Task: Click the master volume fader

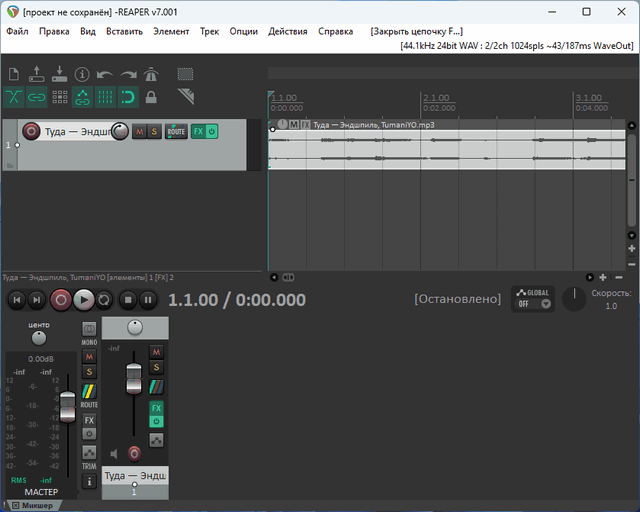Action: (67, 407)
